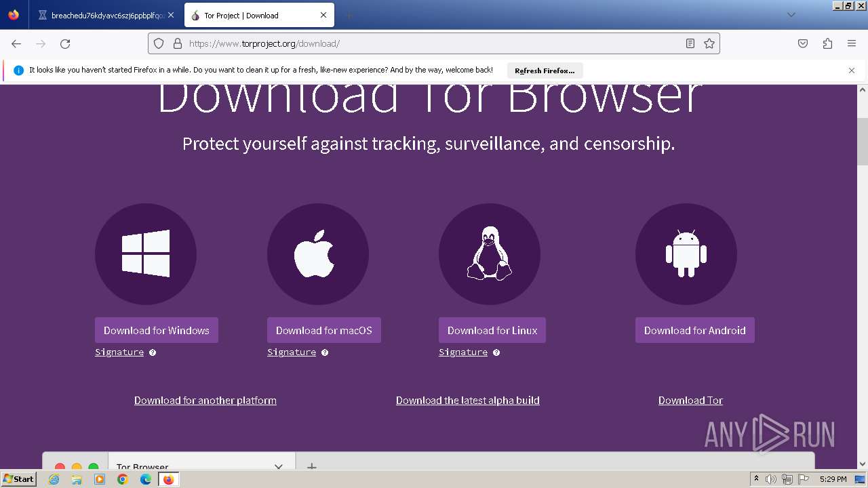This screenshot has height=488, width=868.
Task: Open Signature link under macOS download
Action: pos(292,352)
